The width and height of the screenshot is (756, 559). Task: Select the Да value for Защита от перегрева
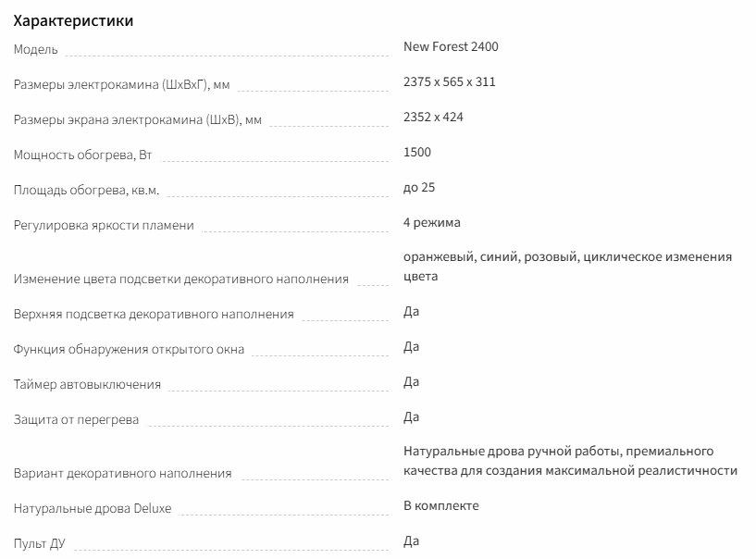(x=412, y=416)
